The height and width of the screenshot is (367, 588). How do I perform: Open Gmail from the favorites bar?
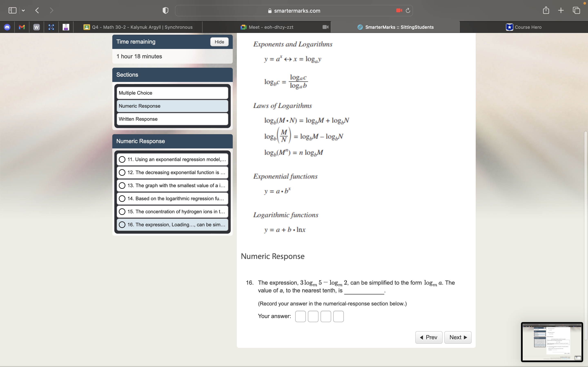click(x=22, y=27)
